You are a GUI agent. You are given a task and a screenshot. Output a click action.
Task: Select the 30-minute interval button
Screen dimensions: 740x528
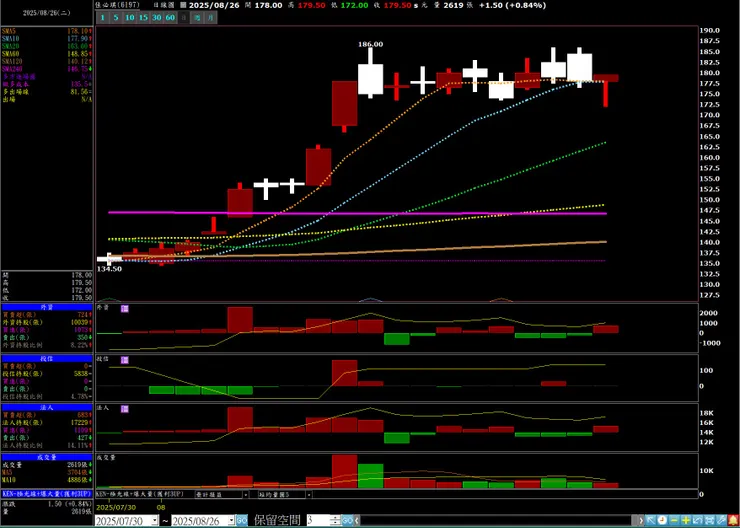(x=157, y=18)
